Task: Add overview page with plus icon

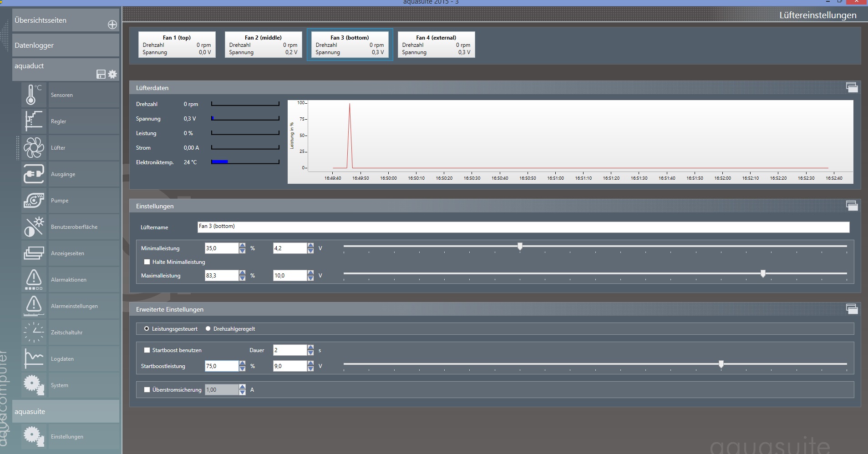Action: pos(112,25)
